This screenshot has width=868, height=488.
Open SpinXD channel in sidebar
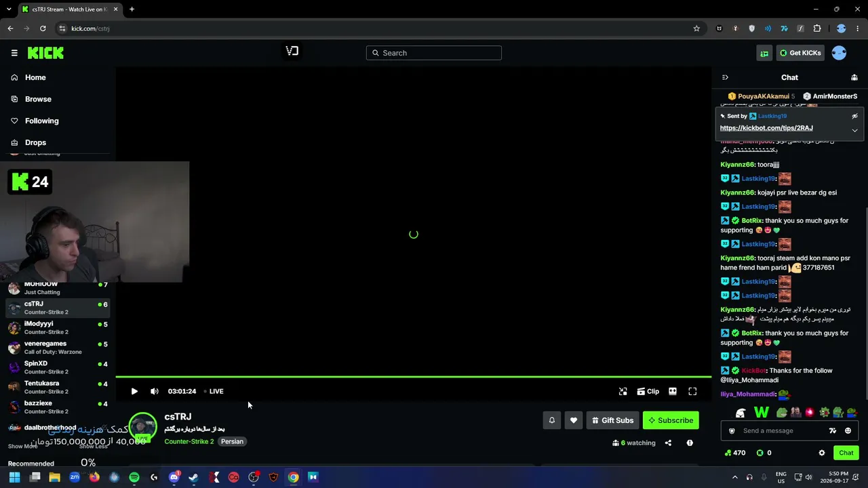tap(58, 367)
